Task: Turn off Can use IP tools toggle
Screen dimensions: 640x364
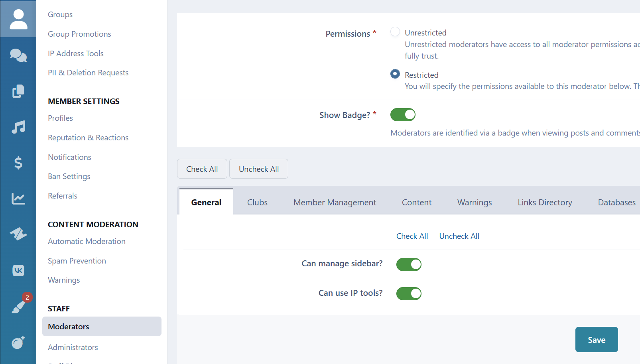Action: [x=409, y=294]
